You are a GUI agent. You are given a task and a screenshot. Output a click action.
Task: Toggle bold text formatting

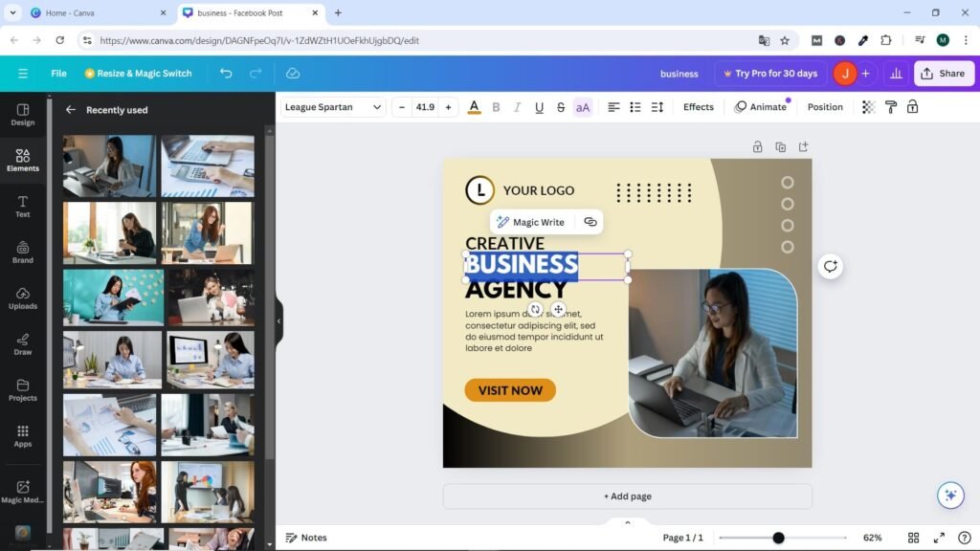496,107
